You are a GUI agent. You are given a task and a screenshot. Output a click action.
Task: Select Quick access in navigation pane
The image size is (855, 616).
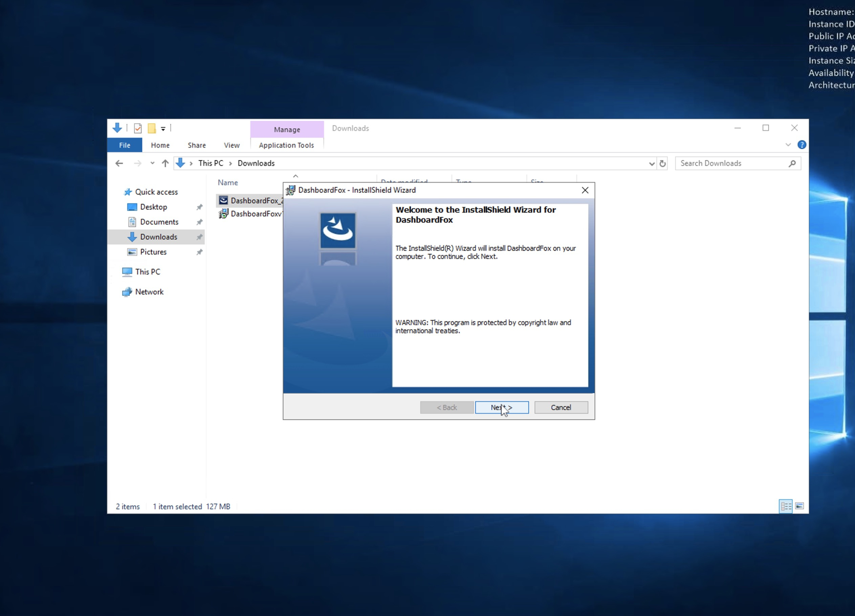[x=156, y=192]
